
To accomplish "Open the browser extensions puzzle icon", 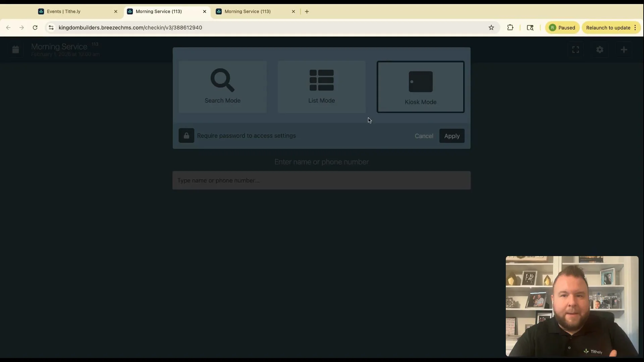I will pos(510,28).
